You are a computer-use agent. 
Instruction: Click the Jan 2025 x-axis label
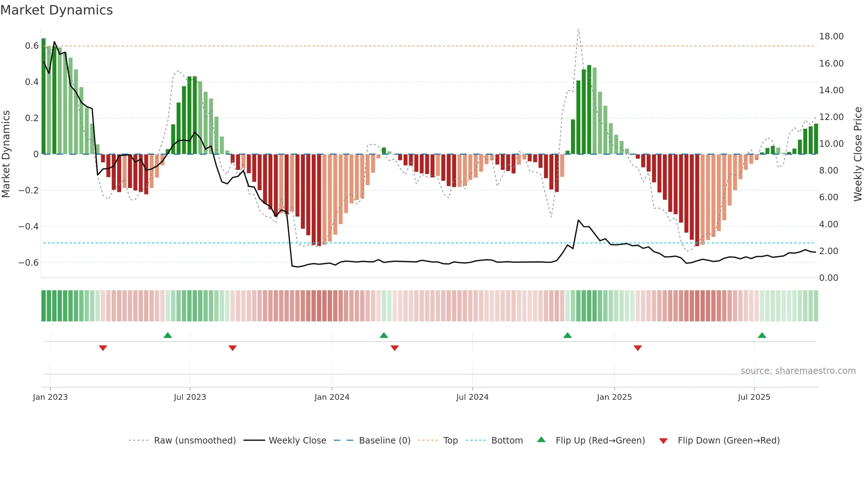point(614,397)
